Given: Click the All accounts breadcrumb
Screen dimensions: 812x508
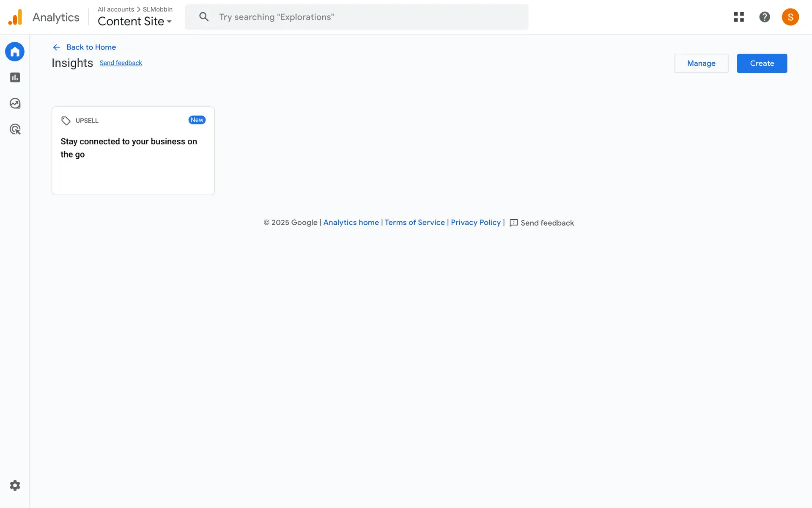Looking at the screenshot, I should pos(115,9).
